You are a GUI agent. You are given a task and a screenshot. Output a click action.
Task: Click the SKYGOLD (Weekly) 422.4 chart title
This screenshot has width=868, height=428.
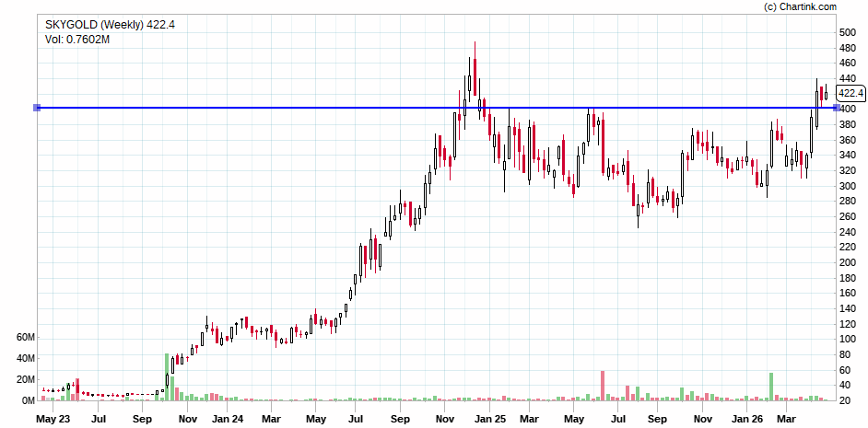pyautogui.click(x=110, y=24)
